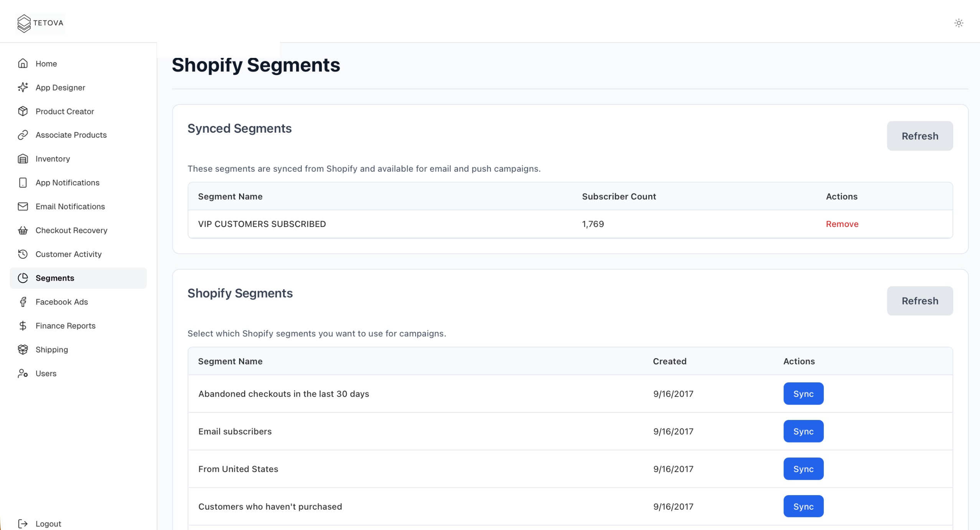This screenshot has height=530, width=980.
Task: Select the Users management icon
Action: pos(23,373)
